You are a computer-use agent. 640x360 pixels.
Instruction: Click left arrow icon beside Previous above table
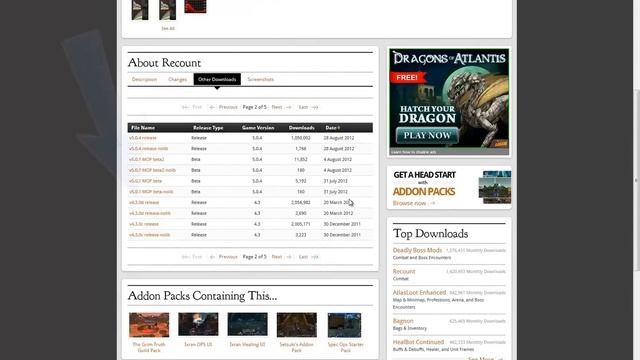[211, 107]
